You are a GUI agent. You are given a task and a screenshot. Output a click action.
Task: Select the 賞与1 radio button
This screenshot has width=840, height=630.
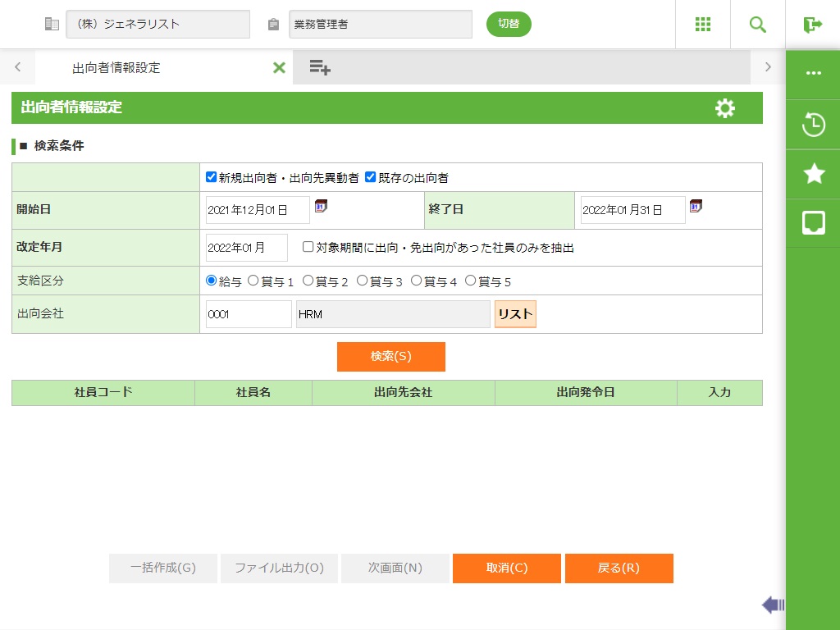(x=253, y=281)
